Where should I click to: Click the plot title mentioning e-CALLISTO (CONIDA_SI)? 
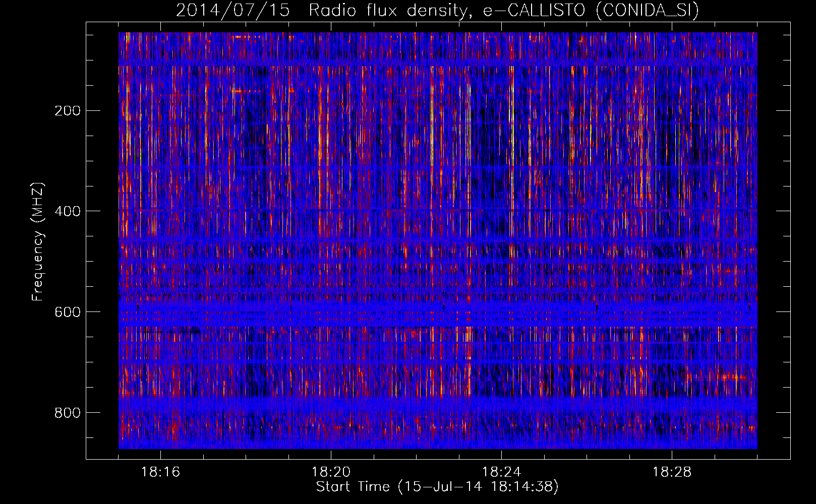(x=437, y=11)
